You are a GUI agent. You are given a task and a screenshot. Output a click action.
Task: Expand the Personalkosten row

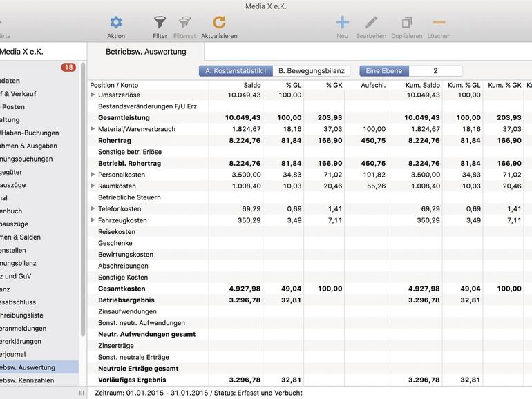[x=93, y=174]
